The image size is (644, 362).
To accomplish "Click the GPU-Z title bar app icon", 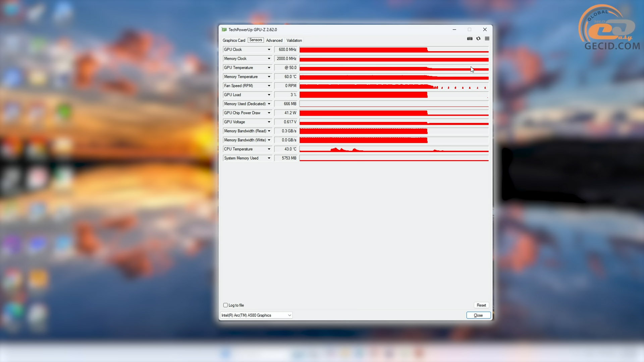I will point(224,29).
